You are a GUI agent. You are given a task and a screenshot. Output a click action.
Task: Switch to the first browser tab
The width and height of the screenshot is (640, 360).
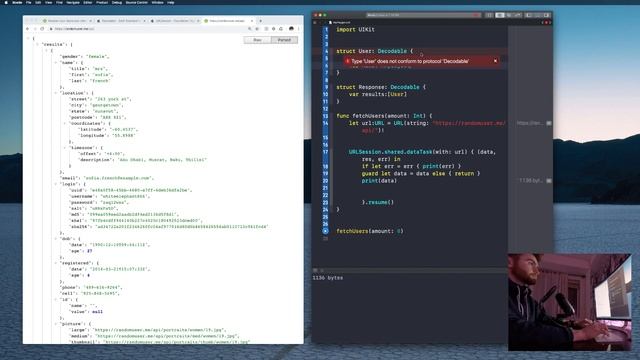(x=67, y=20)
